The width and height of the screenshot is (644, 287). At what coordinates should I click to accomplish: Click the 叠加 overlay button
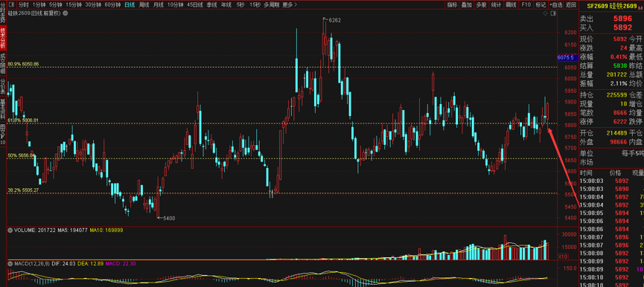(467, 5)
